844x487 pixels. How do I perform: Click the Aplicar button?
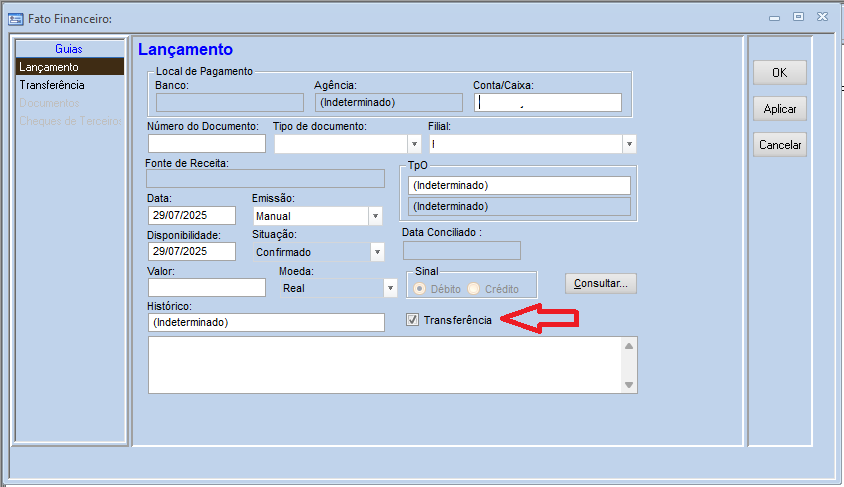coord(779,109)
